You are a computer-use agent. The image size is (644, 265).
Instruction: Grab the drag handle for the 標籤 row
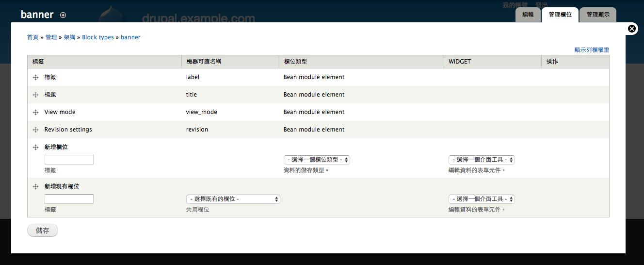35,77
